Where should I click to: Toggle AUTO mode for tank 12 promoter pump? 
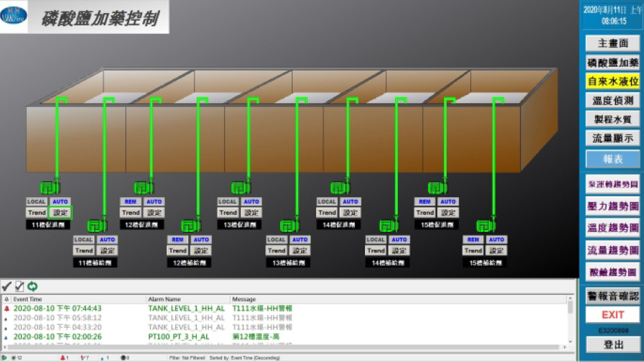point(154,202)
